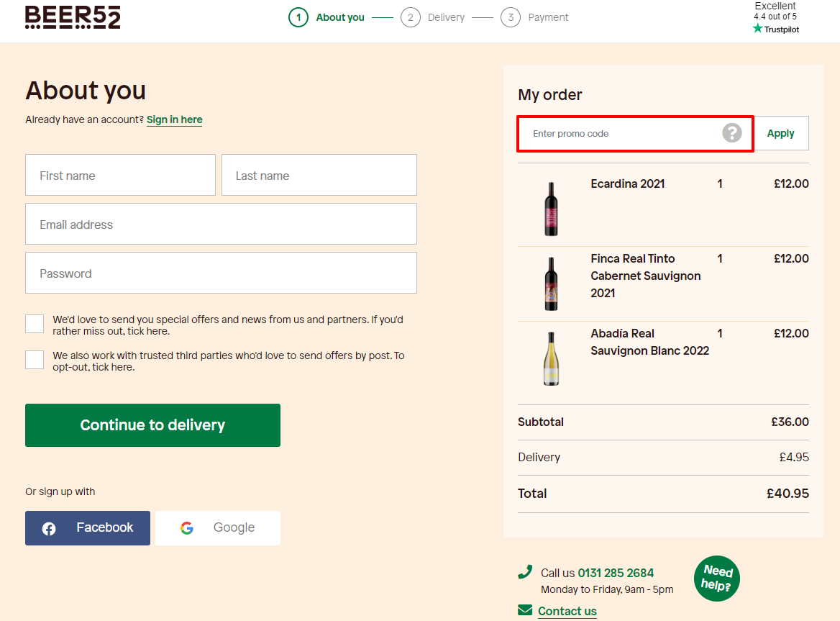Screen dimensions: 840x621
Task: Click the Need help? circle button
Action: click(x=716, y=578)
